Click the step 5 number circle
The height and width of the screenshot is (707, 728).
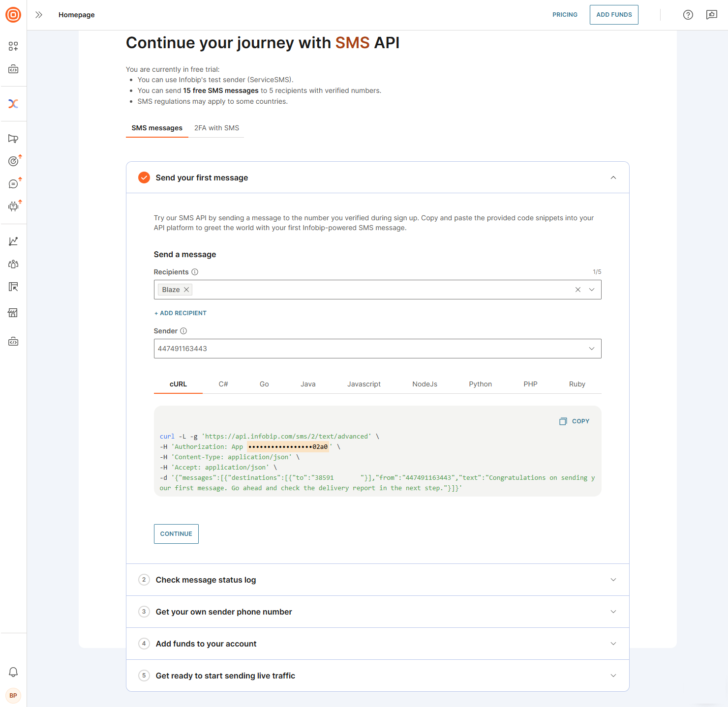(x=144, y=676)
